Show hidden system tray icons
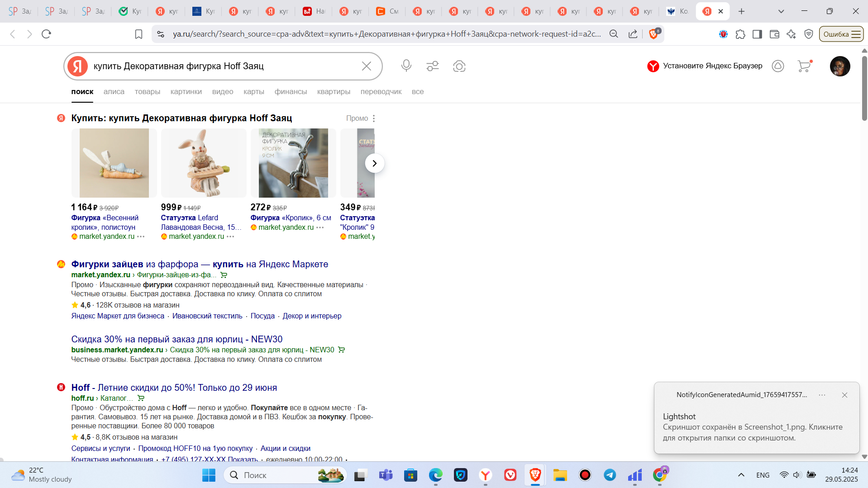 [x=741, y=475]
